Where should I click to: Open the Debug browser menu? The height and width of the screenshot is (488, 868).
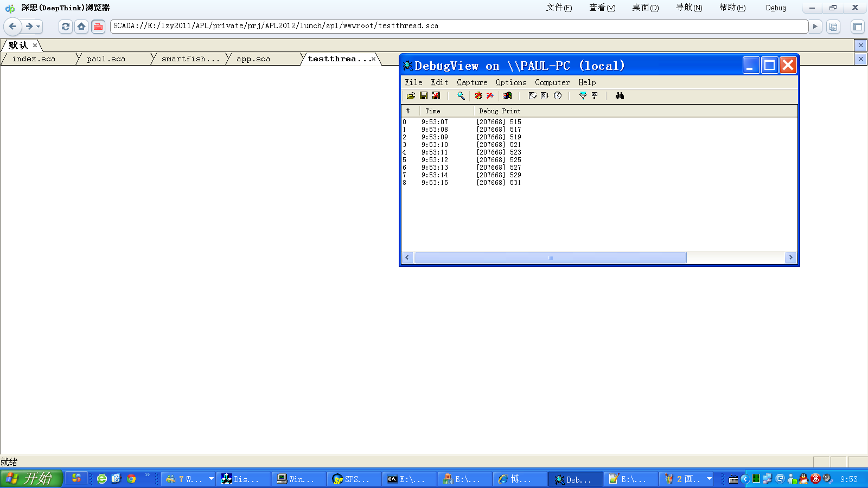(776, 8)
